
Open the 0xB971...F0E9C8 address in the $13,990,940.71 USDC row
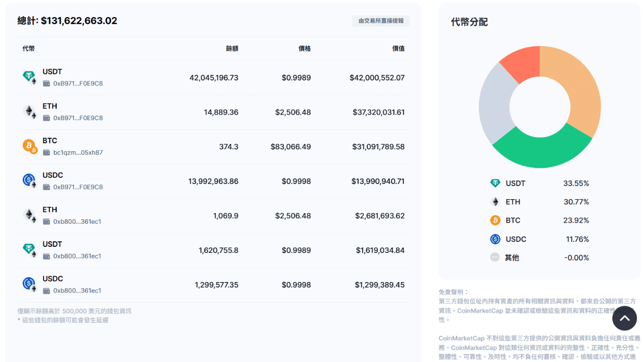coord(78,187)
